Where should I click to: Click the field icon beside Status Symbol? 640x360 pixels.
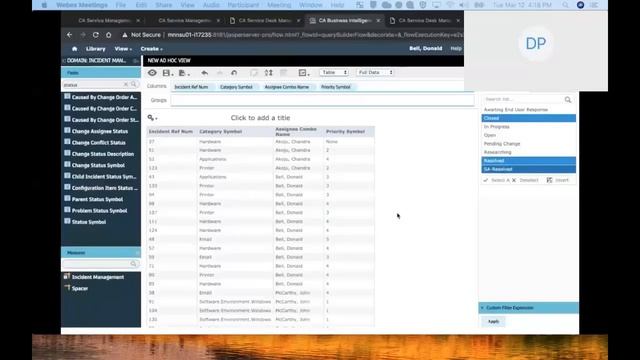pos(67,221)
